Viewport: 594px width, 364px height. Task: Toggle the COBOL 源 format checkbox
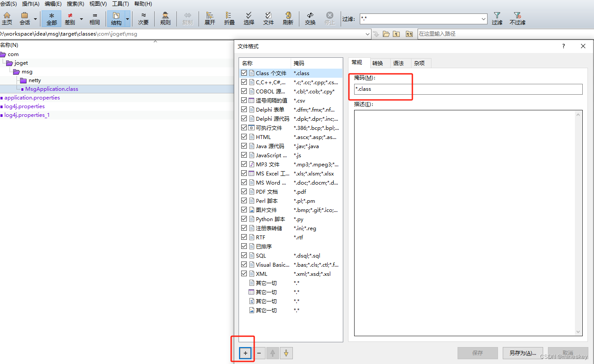coord(244,91)
